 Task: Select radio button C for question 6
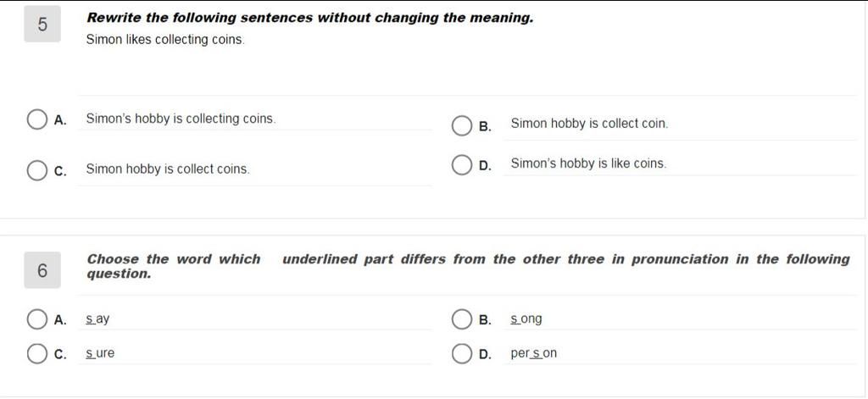37,353
